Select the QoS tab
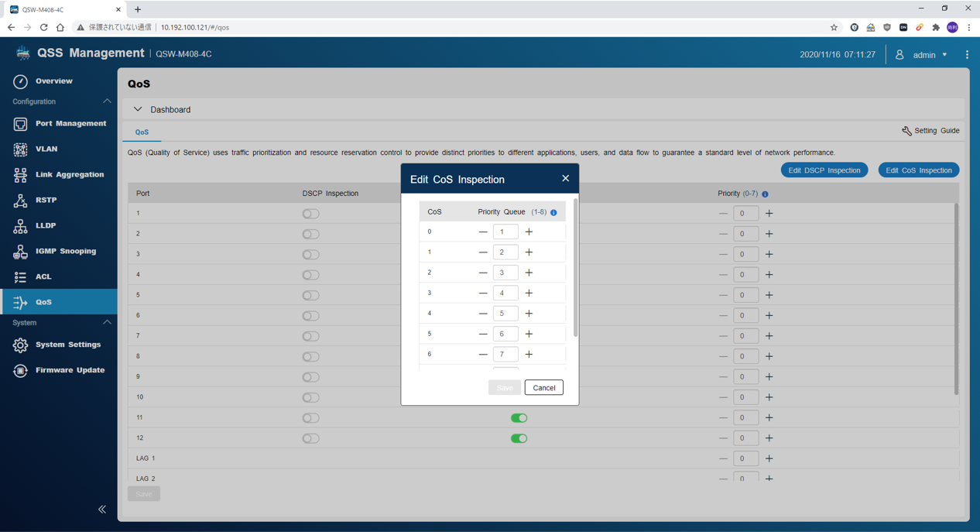The image size is (980, 532). (142, 132)
